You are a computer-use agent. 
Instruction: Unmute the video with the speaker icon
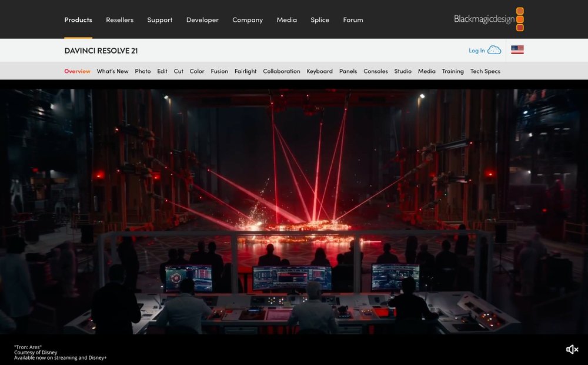point(572,349)
